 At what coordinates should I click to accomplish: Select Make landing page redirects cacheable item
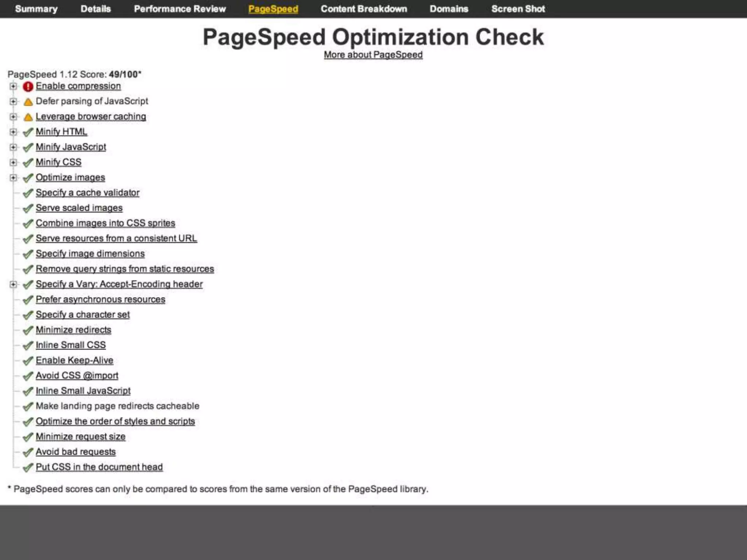click(x=117, y=406)
